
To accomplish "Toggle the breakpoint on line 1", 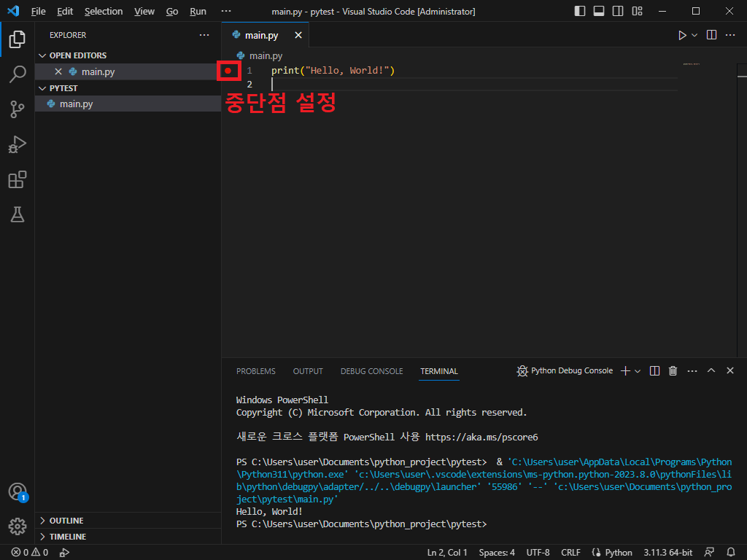I will click(228, 71).
